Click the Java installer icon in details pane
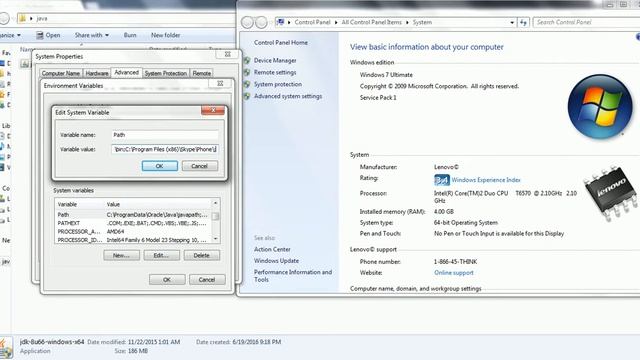Image resolution: width=640 pixels, height=360 pixels. pos(7,347)
